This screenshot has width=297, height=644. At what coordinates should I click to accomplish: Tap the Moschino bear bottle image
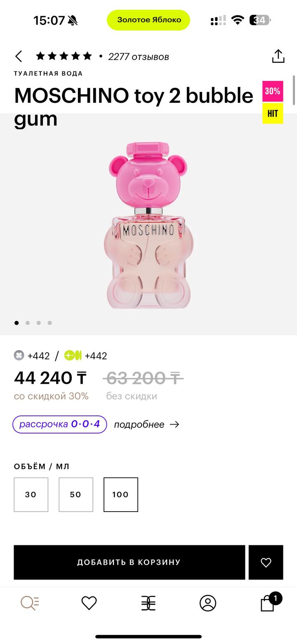[x=148, y=225]
